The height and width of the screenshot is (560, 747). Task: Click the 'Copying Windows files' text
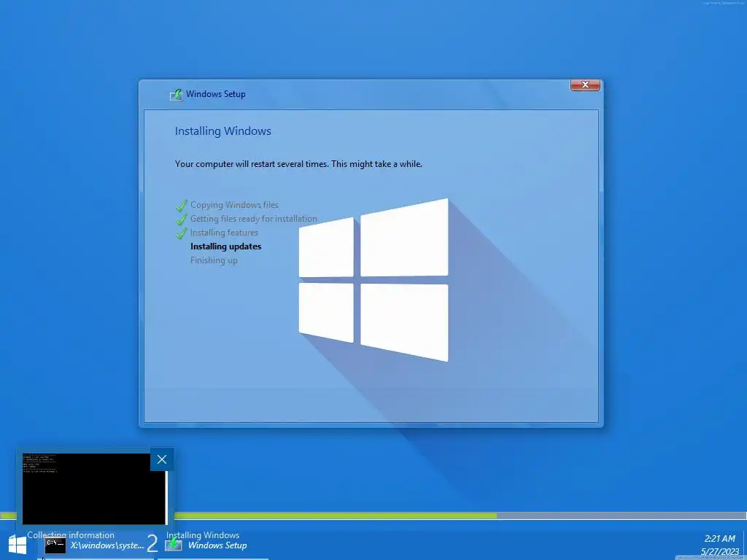pyautogui.click(x=234, y=205)
